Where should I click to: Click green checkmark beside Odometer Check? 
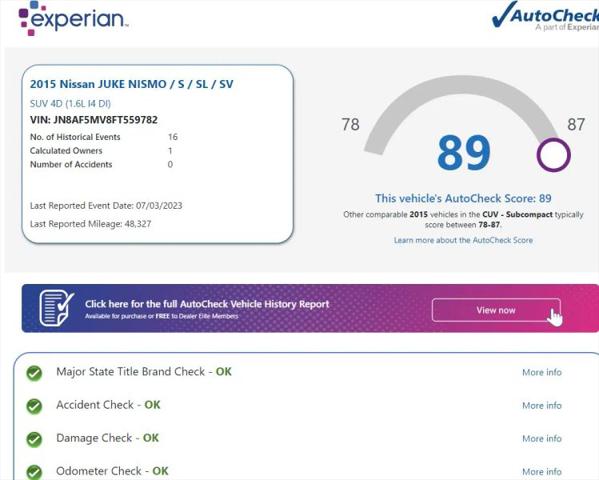pyautogui.click(x=34, y=472)
